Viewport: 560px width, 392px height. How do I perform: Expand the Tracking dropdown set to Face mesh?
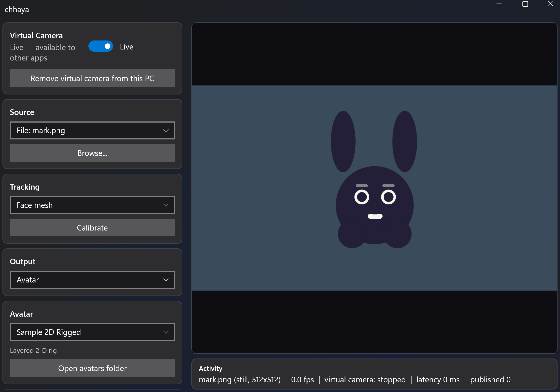coord(92,205)
